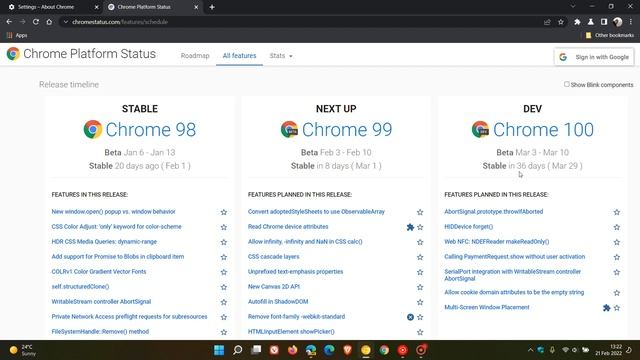Click the puzzle icon beside Read Chrome device attributes
Viewport: 640px width, 360px height.
pyautogui.click(x=410, y=227)
